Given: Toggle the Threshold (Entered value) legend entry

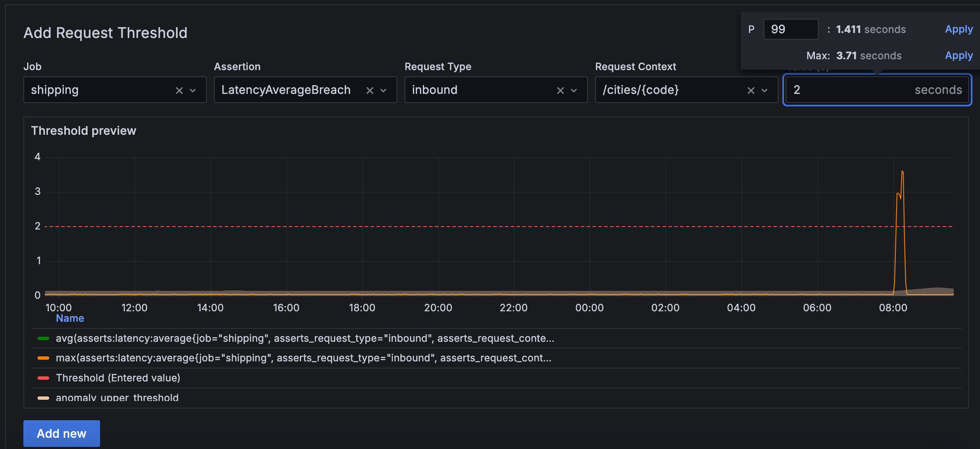Looking at the screenshot, I should tap(118, 378).
